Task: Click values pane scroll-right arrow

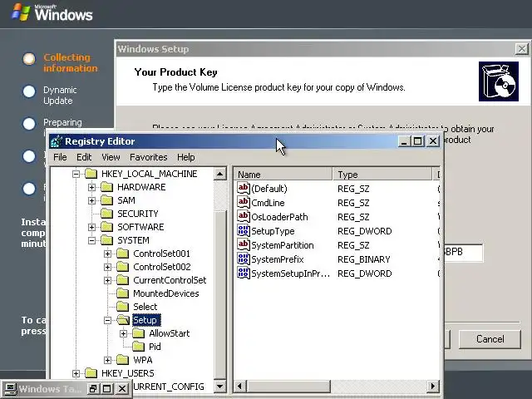Action: pyautogui.click(x=432, y=386)
